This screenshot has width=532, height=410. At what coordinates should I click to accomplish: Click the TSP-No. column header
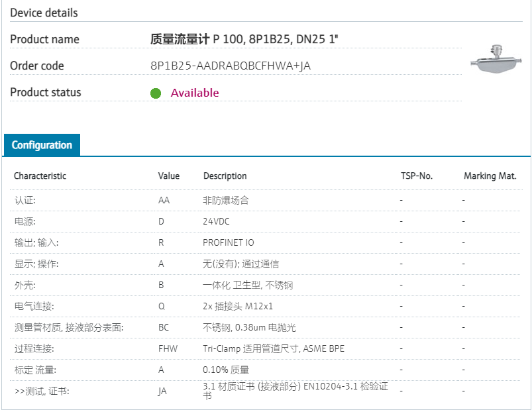pos(416,176)
